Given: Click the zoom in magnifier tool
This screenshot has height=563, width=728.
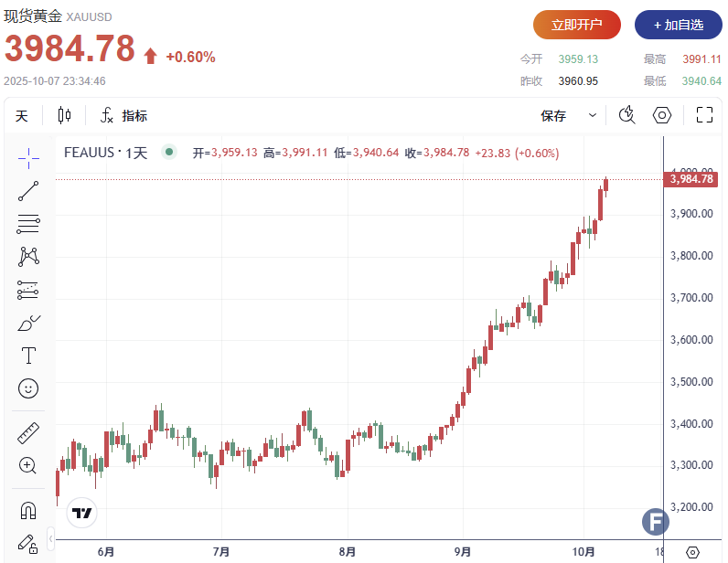Looking at the screenshot, I should point(28,465).
